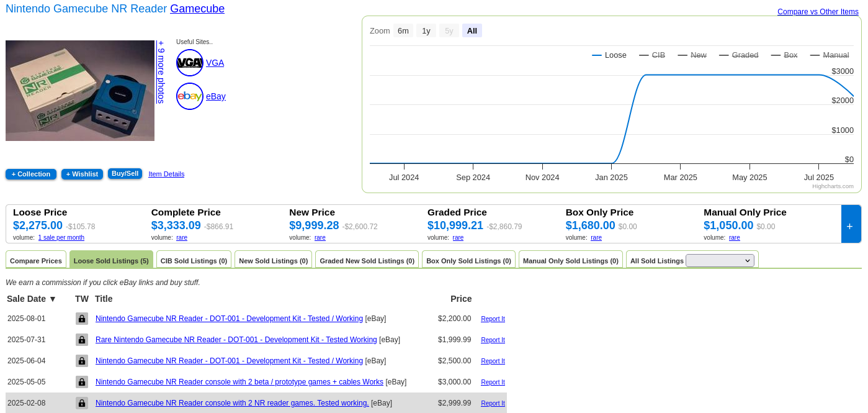Open listing with 2 beta / prototype games
The height and width of the screenshot is (413, 868).
coord(239,382)
